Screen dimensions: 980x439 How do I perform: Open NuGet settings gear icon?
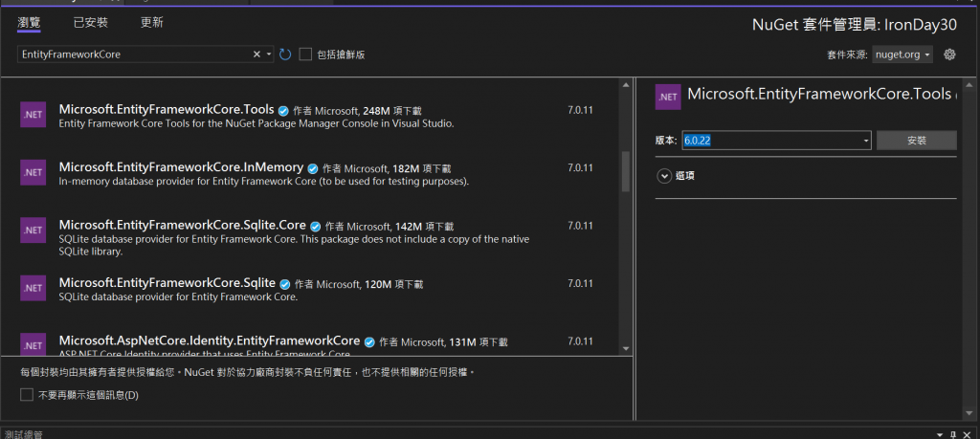[x=949, y=55]
